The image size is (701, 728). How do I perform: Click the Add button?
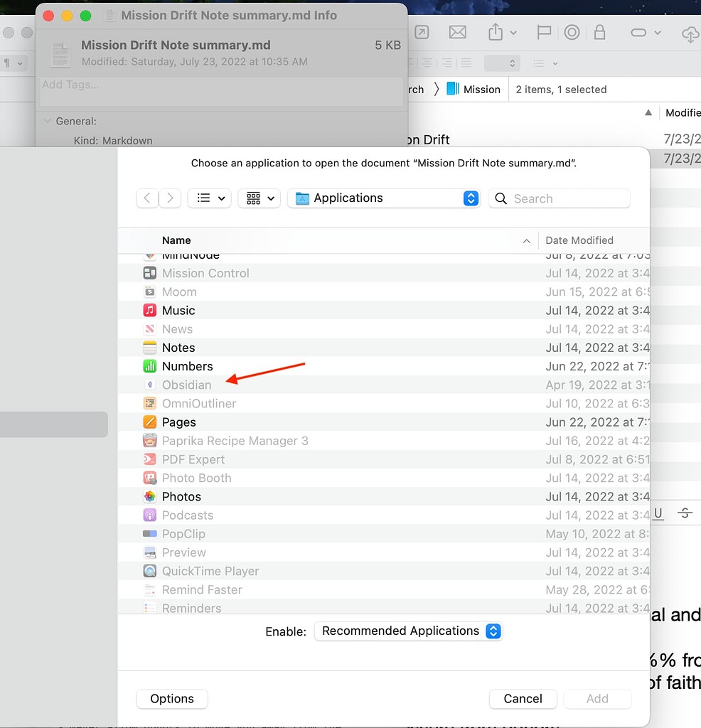pyautogui.click(x=597, y=699)
